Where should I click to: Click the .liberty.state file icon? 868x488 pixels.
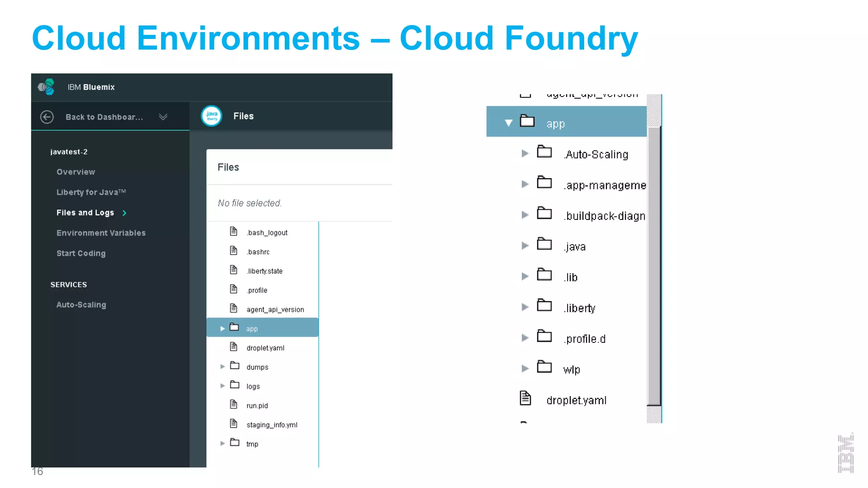point(234,269)
